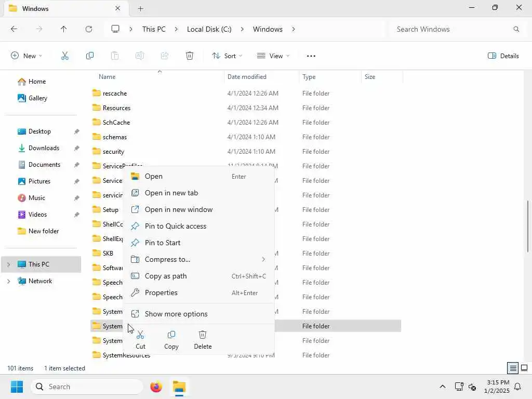This screenshot has width=532, height=399.
Task: Open Videos quick access folder
Action: pyautogui.click(x=33, y=215)
